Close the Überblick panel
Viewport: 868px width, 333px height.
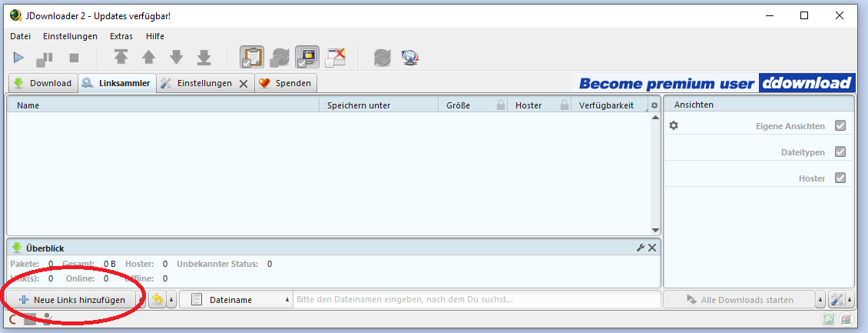click(651, 248)
